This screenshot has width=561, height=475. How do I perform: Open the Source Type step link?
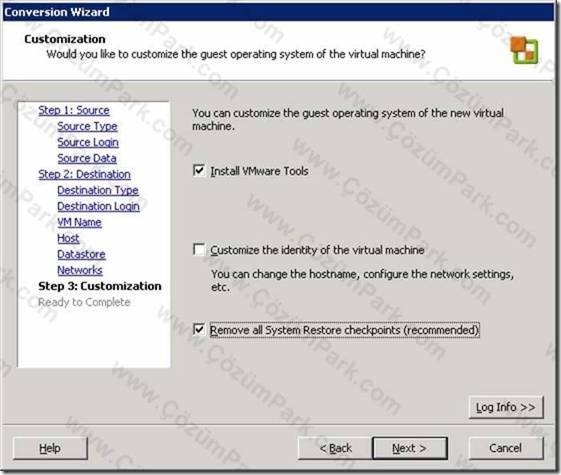87,126
